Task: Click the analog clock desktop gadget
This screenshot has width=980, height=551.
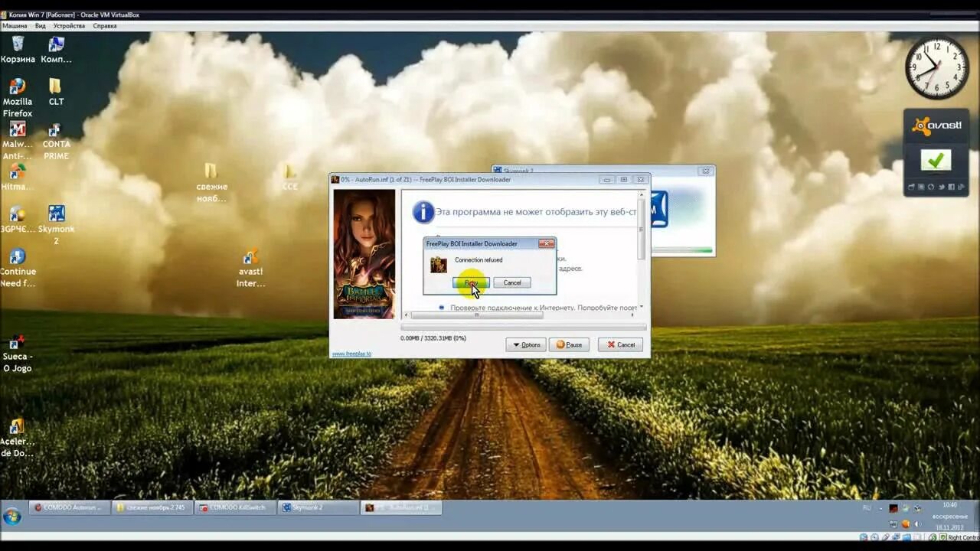Action: pyautogui.click(x=937, y=67)
